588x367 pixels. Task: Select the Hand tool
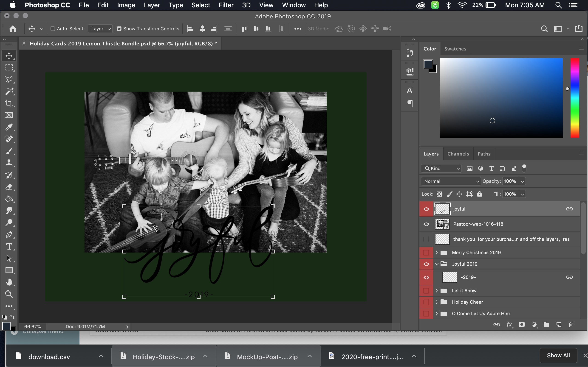tap(9, 282)
